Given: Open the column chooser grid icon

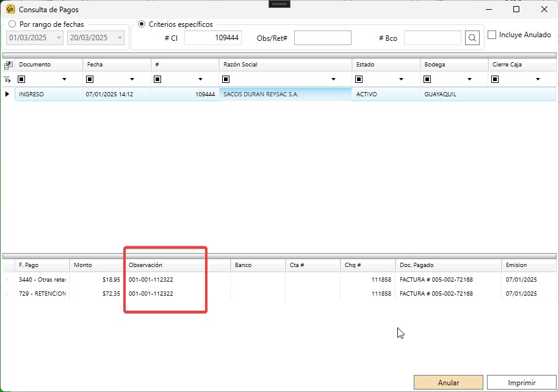Looking at the screenshot, I should click(8, 65).
